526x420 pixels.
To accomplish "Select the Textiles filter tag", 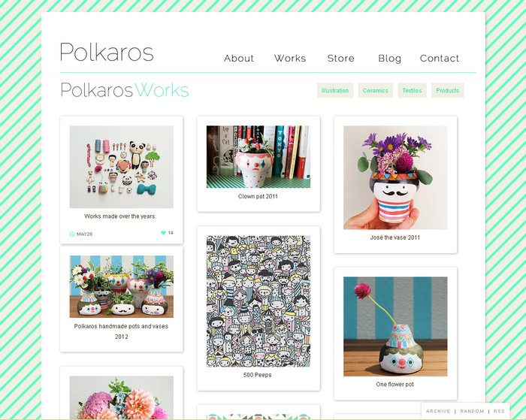I will pos(412,91).
